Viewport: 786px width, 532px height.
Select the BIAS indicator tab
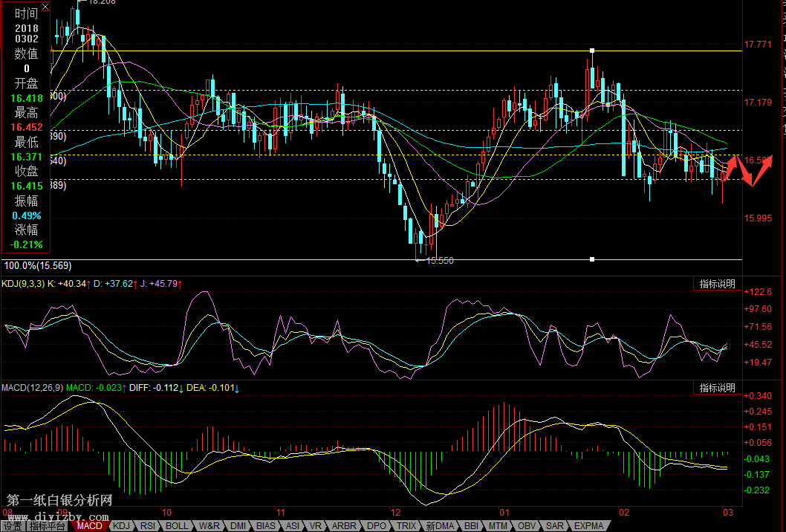(x=265, y=526)
